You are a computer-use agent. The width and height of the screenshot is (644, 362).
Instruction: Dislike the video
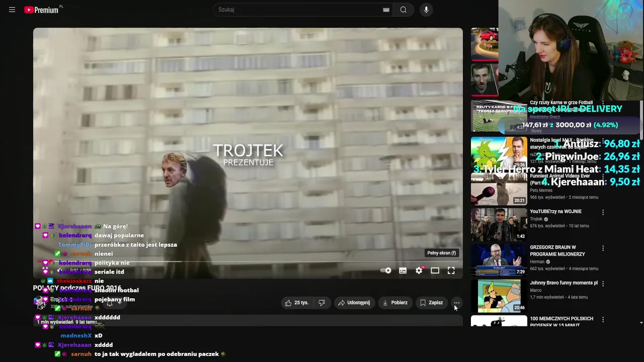pos(321,303)
